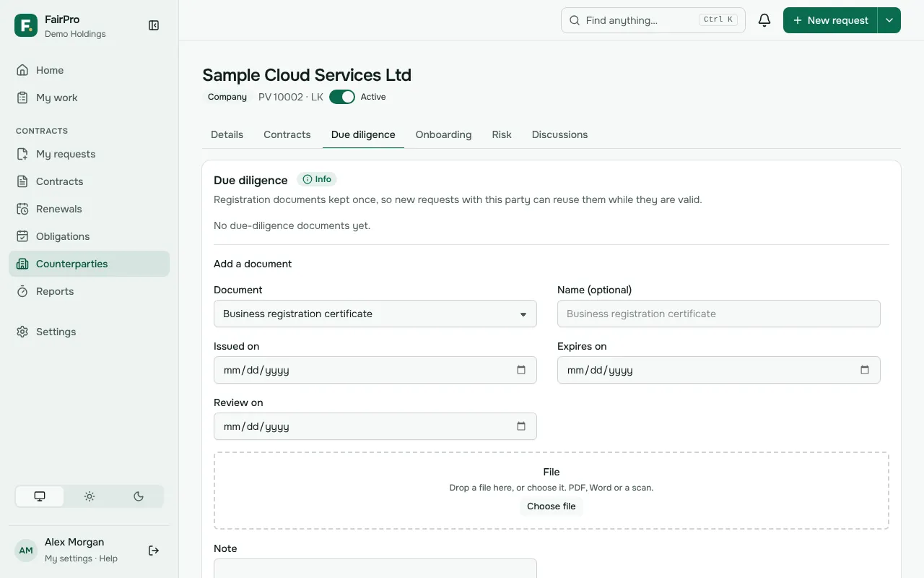Click the PV 10002 · LK identifier
This screenshot has height=578, width=924.
coord(291,97)
